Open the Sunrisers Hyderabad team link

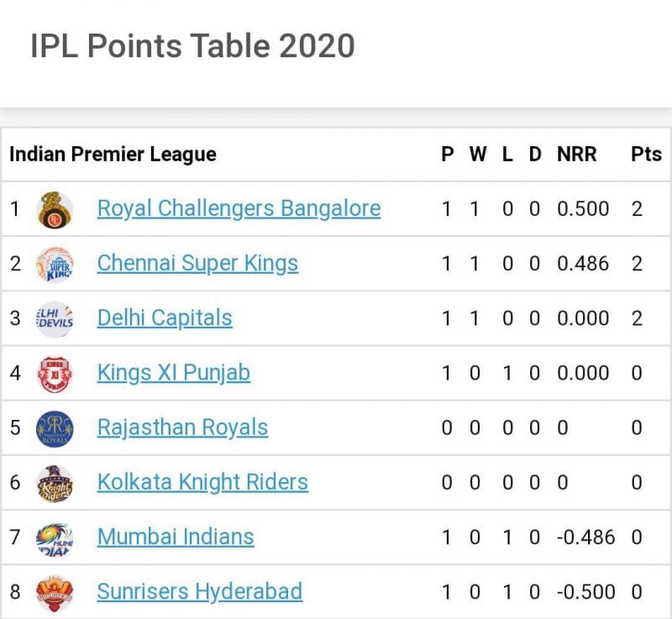click(200, 591)
